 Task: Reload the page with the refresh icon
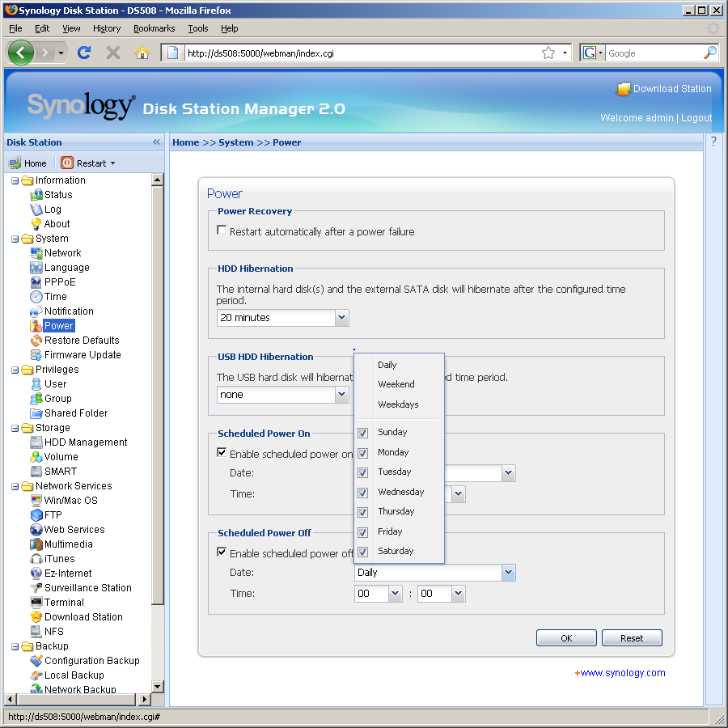tap(84, 53)
